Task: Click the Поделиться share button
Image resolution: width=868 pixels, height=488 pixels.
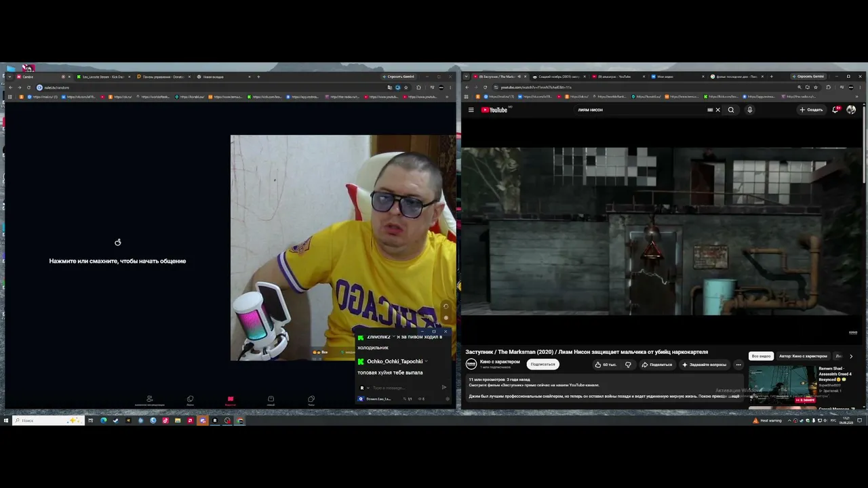Action: click(x=656, y=365)
